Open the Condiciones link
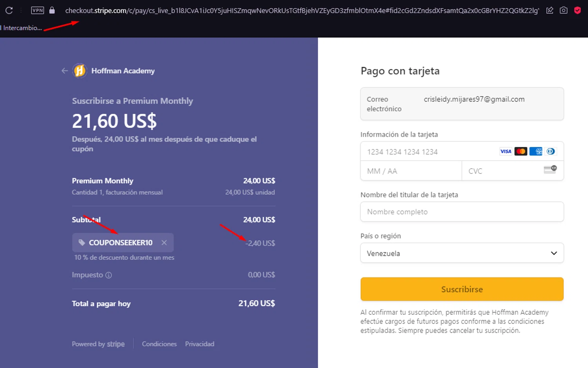Viewport: 588px width, 368px height. (159, 344)
